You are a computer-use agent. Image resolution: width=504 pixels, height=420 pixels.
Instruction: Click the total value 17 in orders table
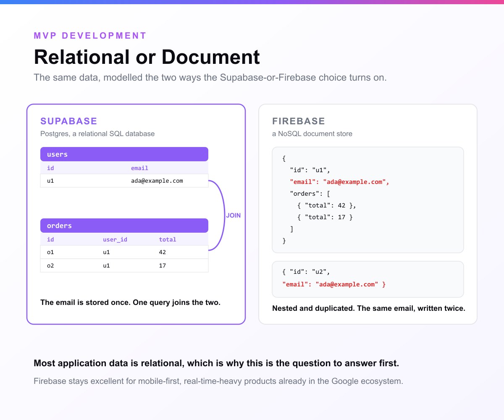(x=163, y=265)
